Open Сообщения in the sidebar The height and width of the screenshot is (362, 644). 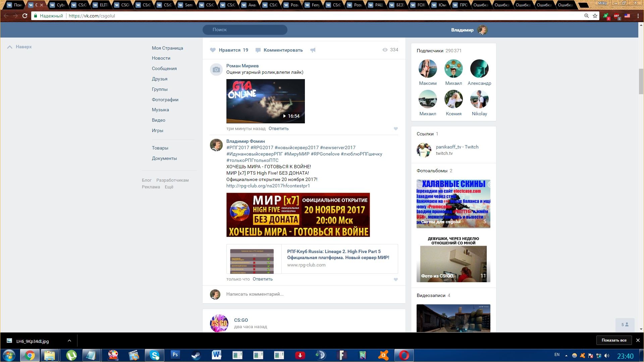164,68
